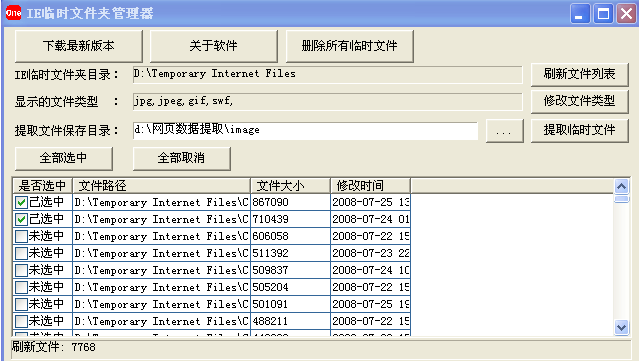
Task: Sort by 是否选中 column header
Action: pos(42,186)
